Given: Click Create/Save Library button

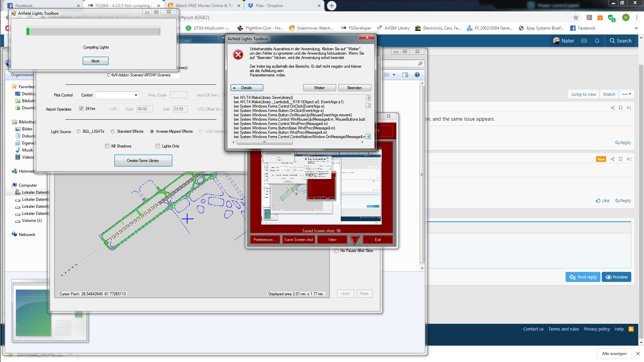Looking at the screenshot, I should 143,161.
